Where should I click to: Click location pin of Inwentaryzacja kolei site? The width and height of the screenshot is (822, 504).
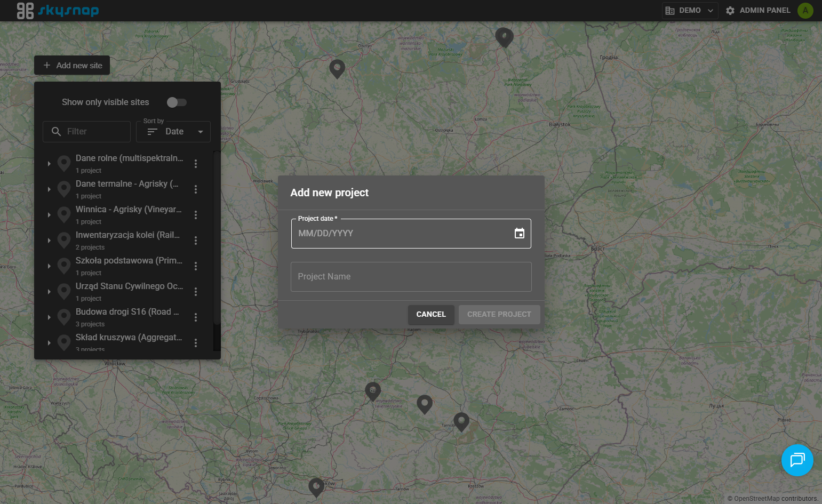click(x=64, y=240)
